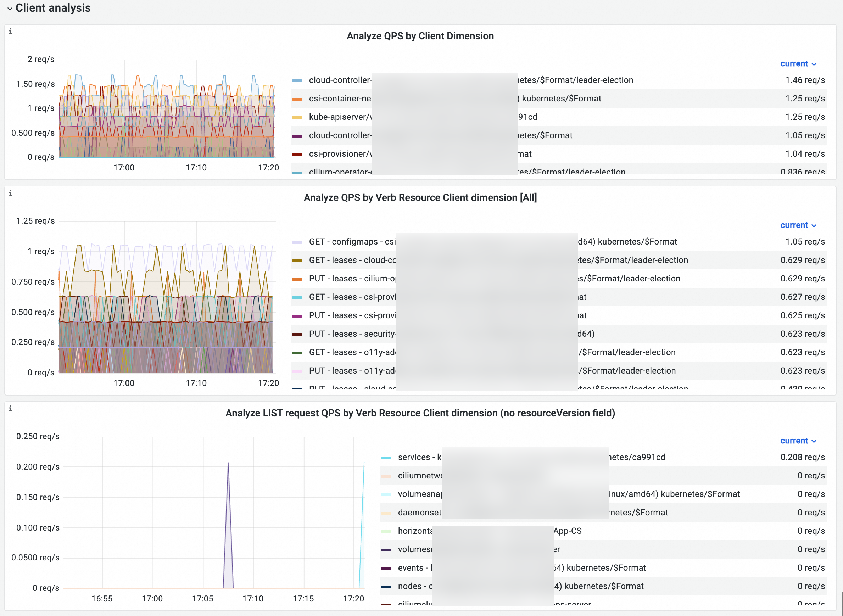Toggle GET - configmaps series visibility
The width and height of the screenshot is (843, 616).
pos(352,242)
